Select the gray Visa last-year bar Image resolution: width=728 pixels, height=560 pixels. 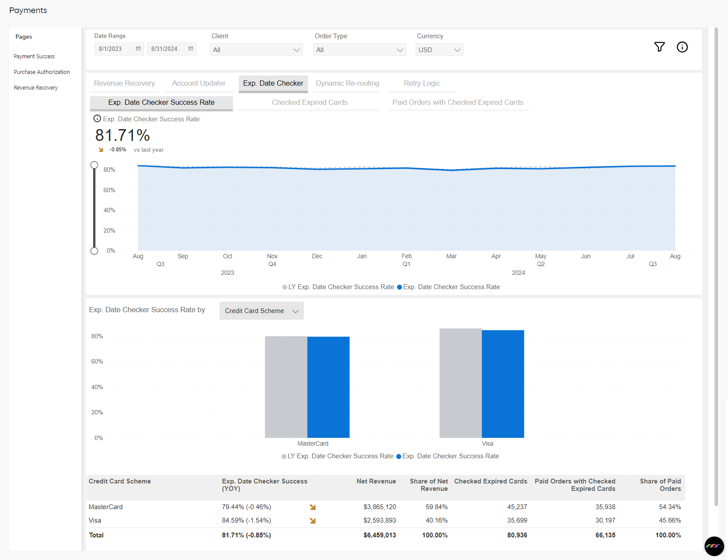461,383
